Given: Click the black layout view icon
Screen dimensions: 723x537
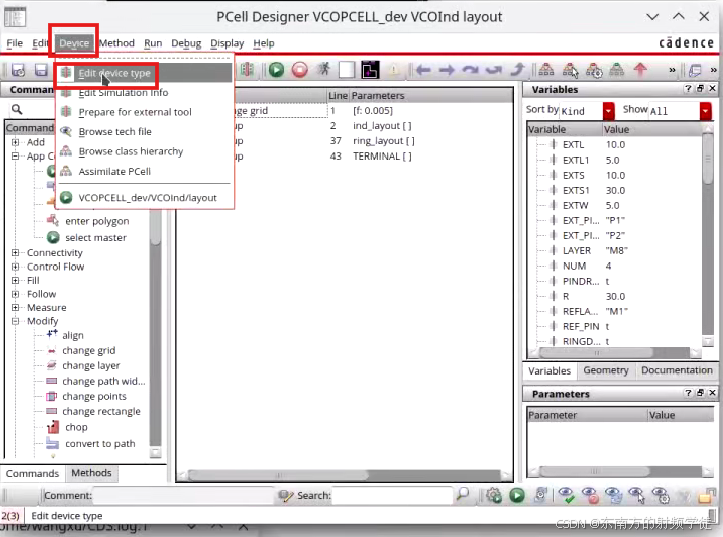Looking at the screenshot, I should point(370,70).
